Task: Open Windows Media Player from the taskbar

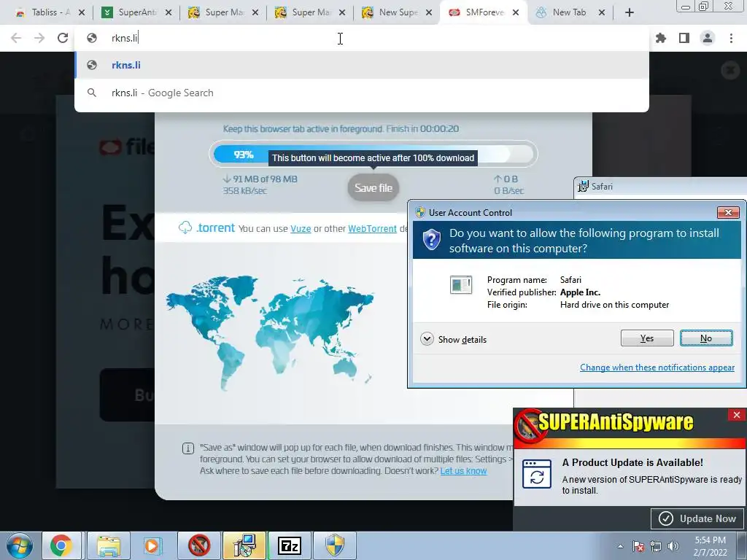Action: pos(152,545)
